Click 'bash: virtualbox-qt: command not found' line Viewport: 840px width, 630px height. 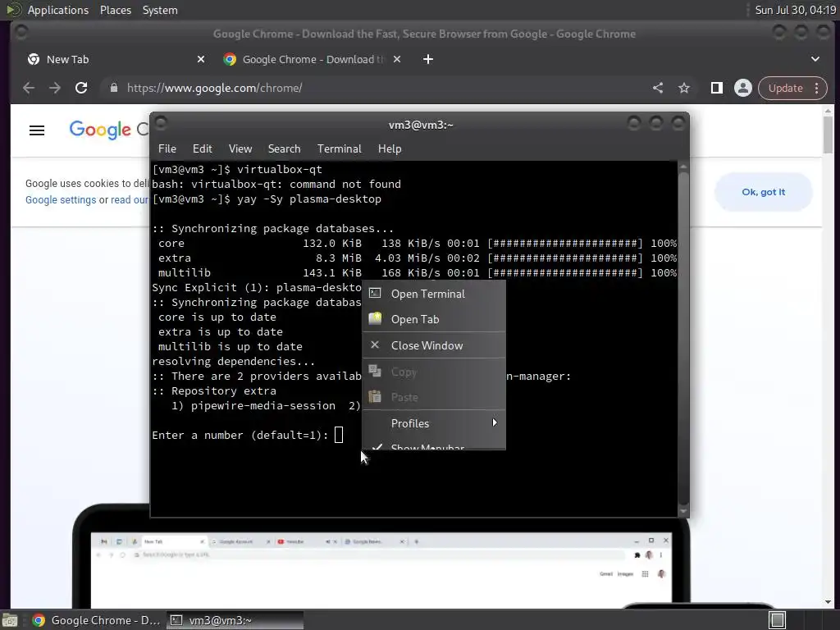tap(276, 185)
